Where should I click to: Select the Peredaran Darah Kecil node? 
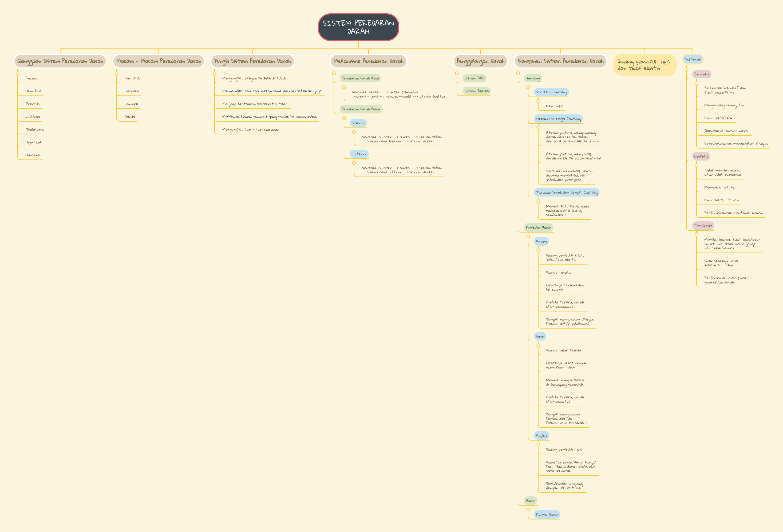tap(361, 78)
